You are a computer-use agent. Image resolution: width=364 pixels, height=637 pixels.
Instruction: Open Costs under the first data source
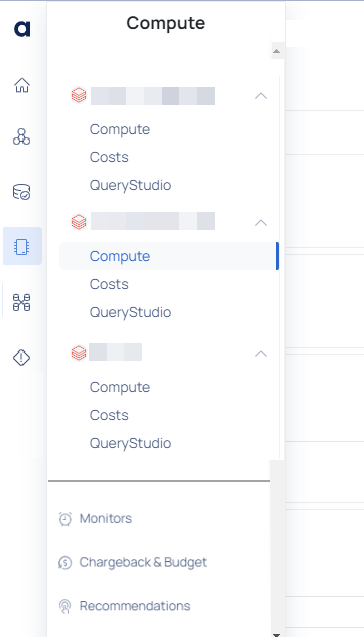tap(109, 157)
